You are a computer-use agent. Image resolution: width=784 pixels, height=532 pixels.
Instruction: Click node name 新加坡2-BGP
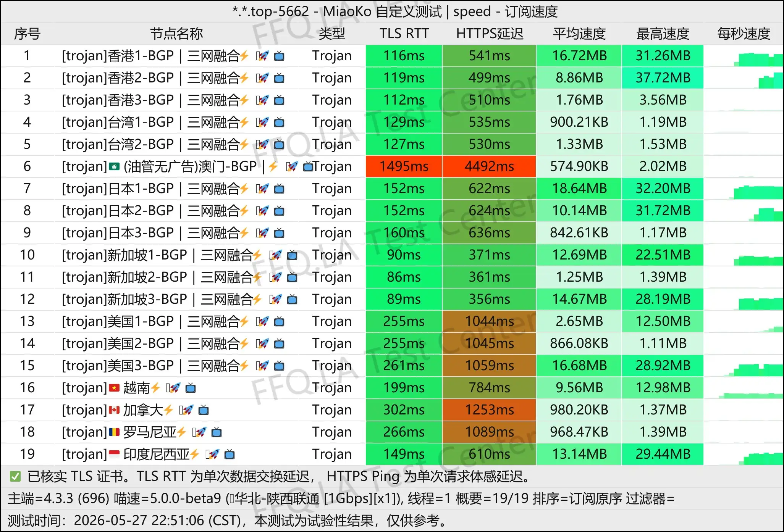(x=147, y=277)
